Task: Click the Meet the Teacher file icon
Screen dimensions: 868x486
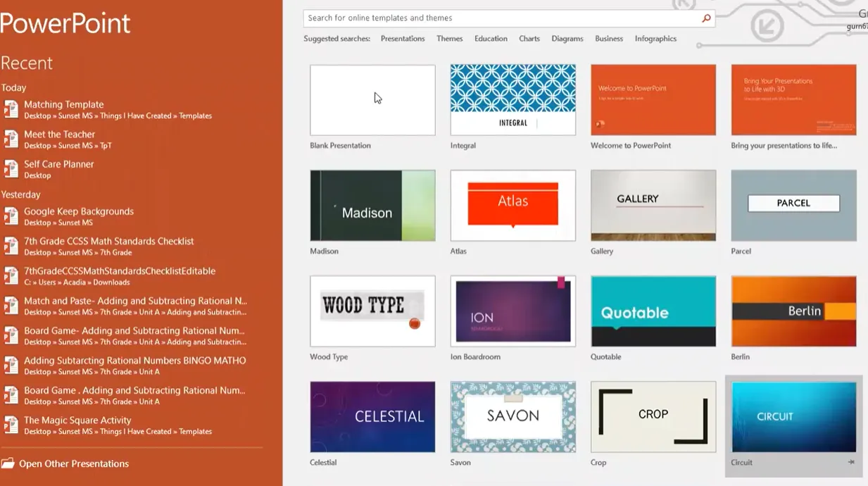Action: [11, 139]
